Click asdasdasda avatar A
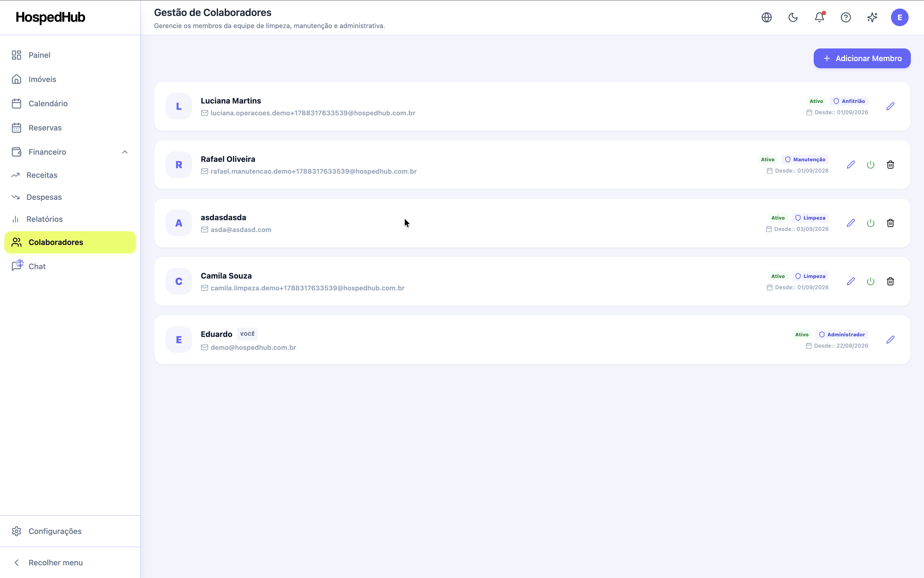Screen dimensions: 924x578 (179, 223)
